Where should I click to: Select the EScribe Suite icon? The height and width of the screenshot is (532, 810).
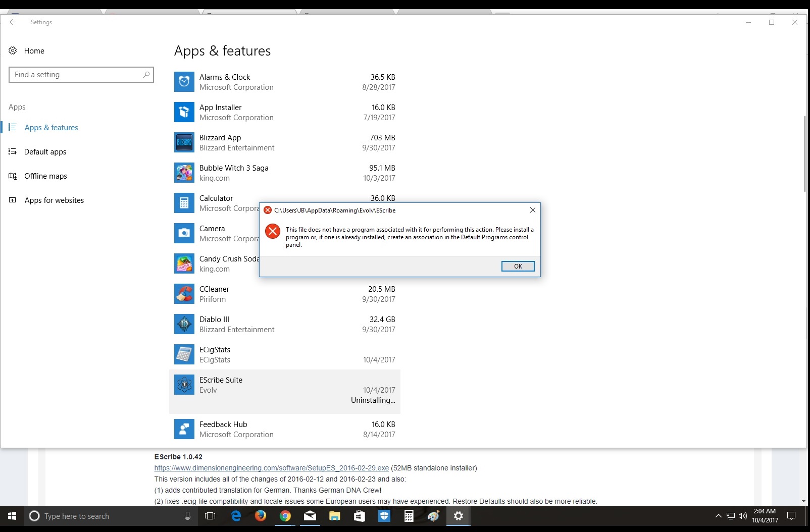coord(184,385)
